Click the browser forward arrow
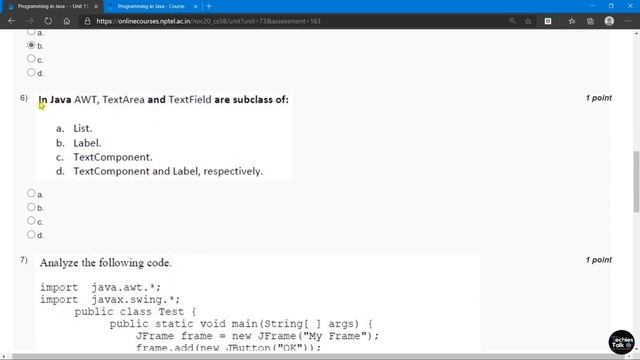Image resolution: width=640 pixels, height=360 pixels. (x=30, y=21)
